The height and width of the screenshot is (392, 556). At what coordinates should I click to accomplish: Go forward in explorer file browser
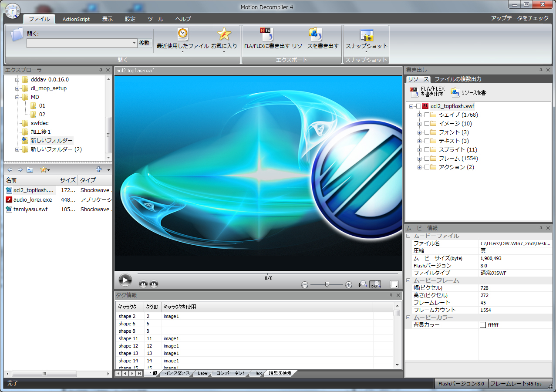tap(20, 169)
